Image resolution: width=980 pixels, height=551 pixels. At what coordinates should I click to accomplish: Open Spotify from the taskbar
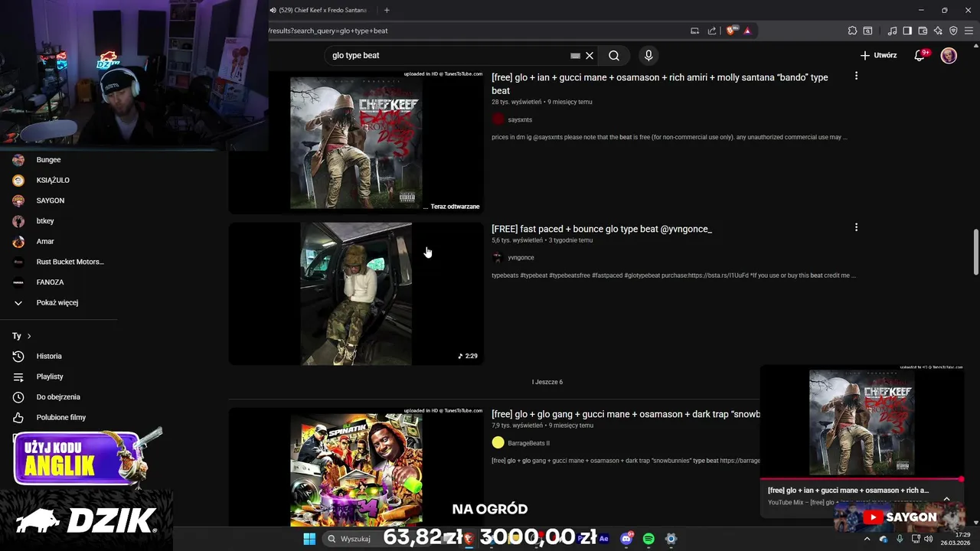click(648, 539)
